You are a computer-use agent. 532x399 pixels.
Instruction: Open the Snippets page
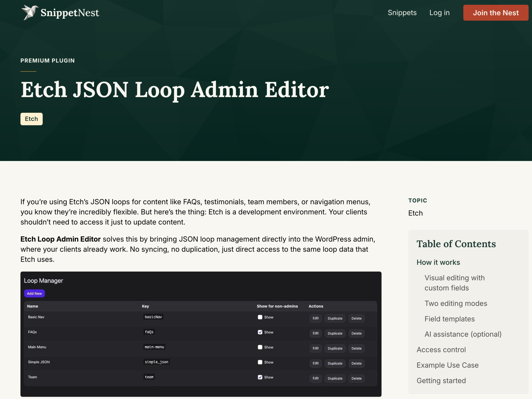tap(402, 13)
